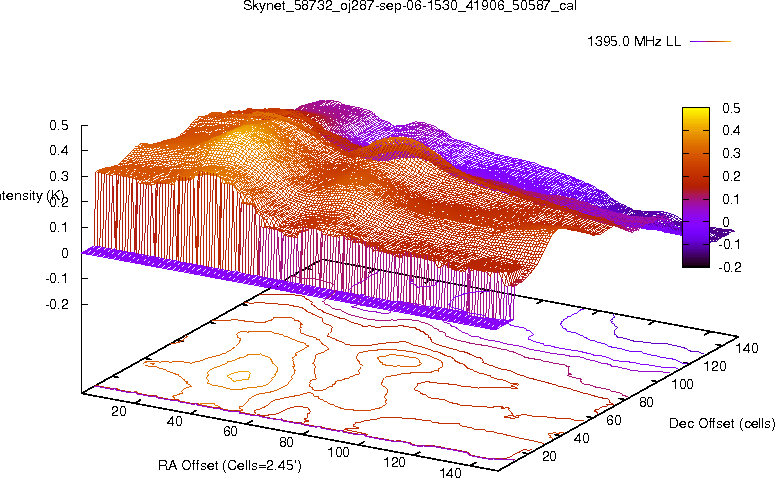Image resolution: width=775 pixels, height=478 pixels.
Task: Select the 80 tick on the RA Offset axis
Action: [286, 442]
